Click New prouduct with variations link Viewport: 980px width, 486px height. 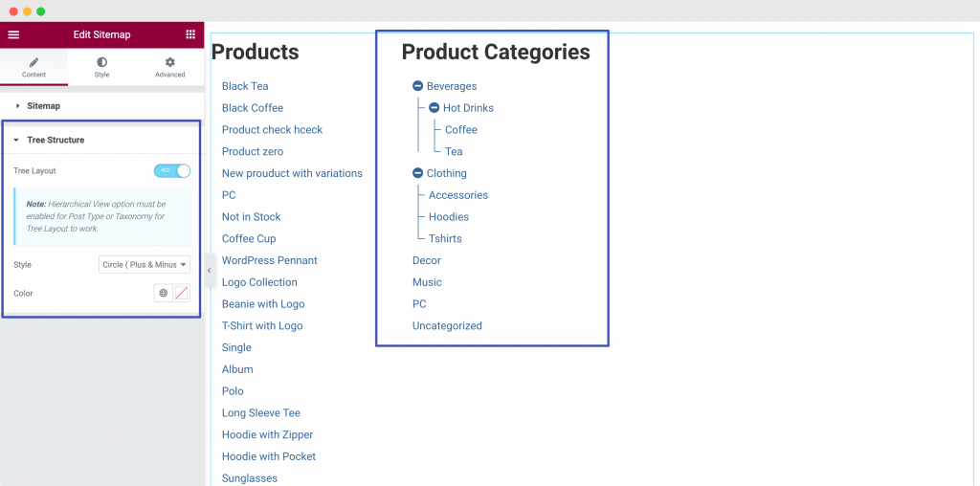point(292,173)
